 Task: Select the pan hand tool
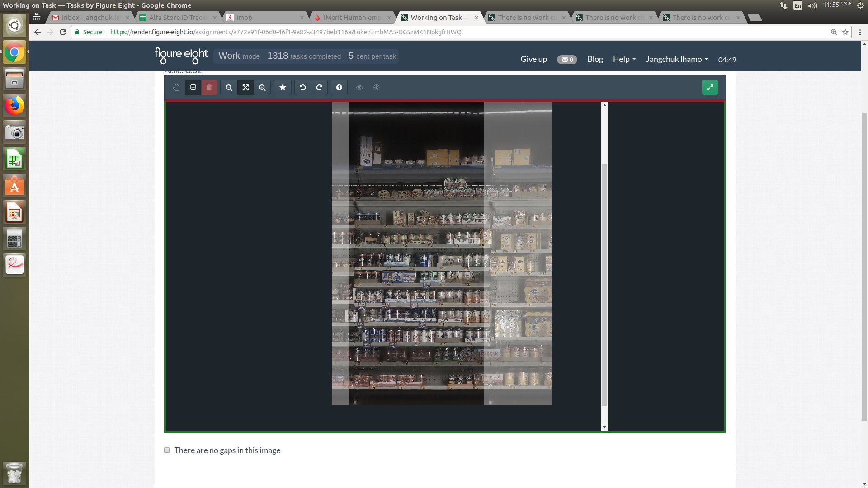point(176,88)
